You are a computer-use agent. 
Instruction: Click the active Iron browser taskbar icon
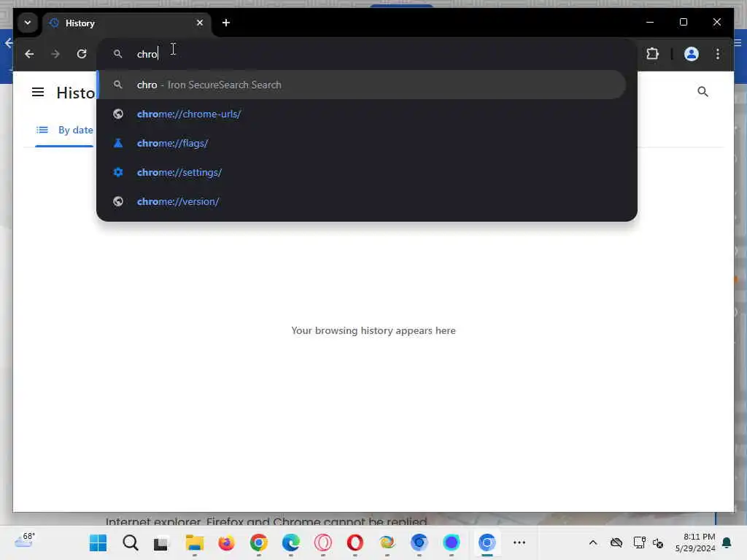(487, 542)
